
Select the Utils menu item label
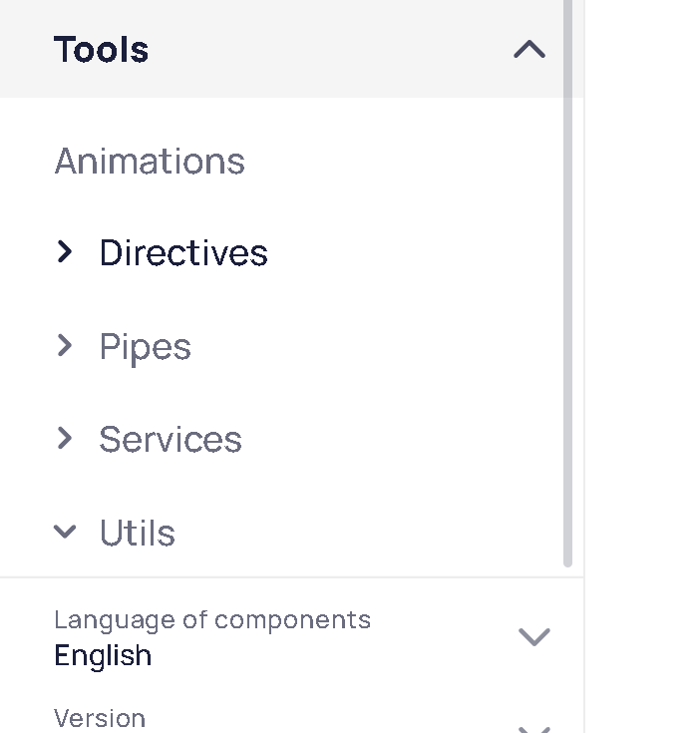138,534
